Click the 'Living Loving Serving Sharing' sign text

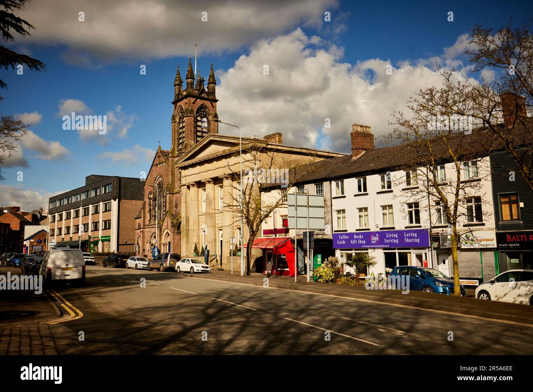(403, 238)
